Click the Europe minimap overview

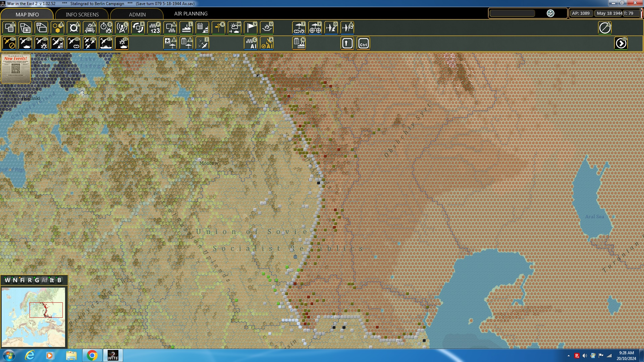pyautogui.click(x=33, y=317)
